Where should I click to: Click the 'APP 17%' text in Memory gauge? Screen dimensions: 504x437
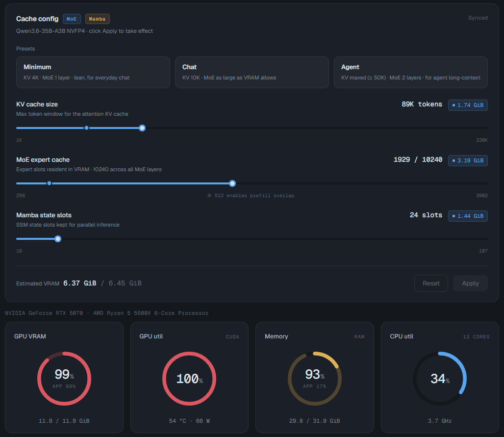click(x=315, y=386)
